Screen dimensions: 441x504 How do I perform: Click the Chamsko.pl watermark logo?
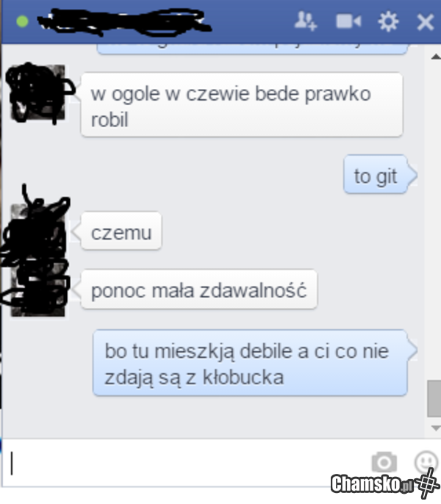click(384, 484)
